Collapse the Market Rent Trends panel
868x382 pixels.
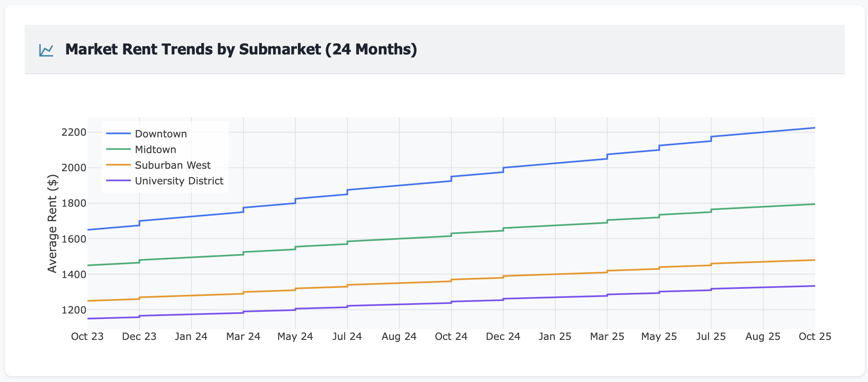(241, 49)
